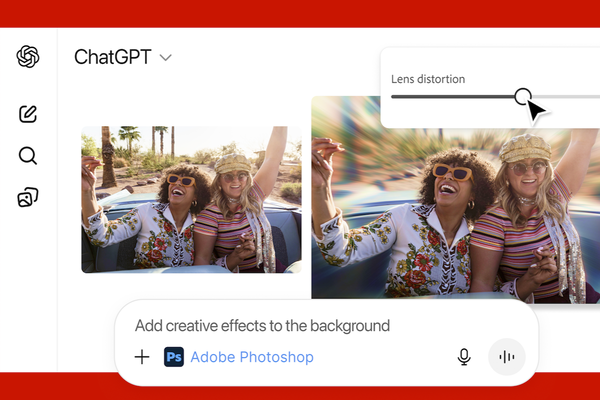This screenshot has width=600, height=400.
Task: Adjust the Lens distortion slider handle
Action: [523, 96]
